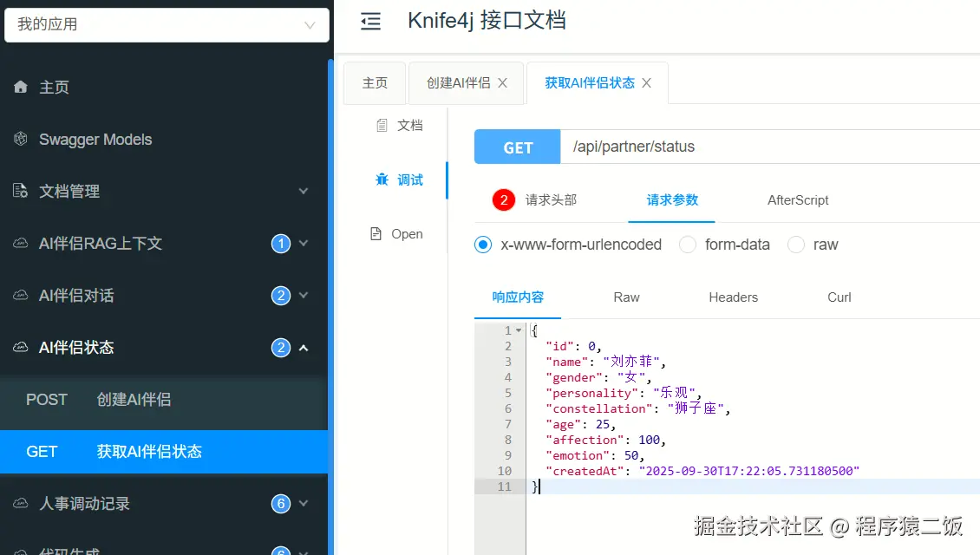Select the raw radio option
980x555 pixels.
pyautogui.click(x=795, y=245)
